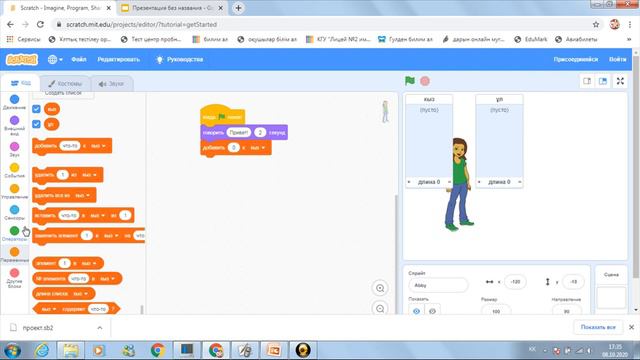Switch to large stage layout
This screenshot has height=360, width=640.
coord(603,81)
